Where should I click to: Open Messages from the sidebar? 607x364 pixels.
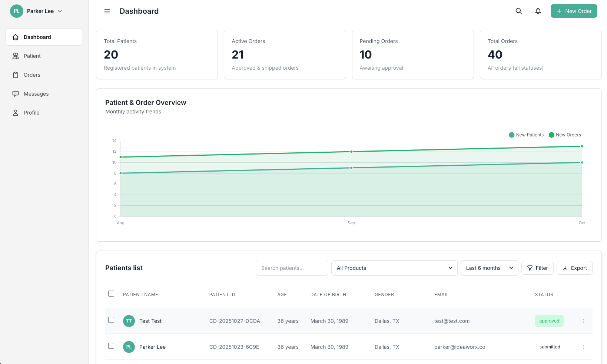[36, 94]
